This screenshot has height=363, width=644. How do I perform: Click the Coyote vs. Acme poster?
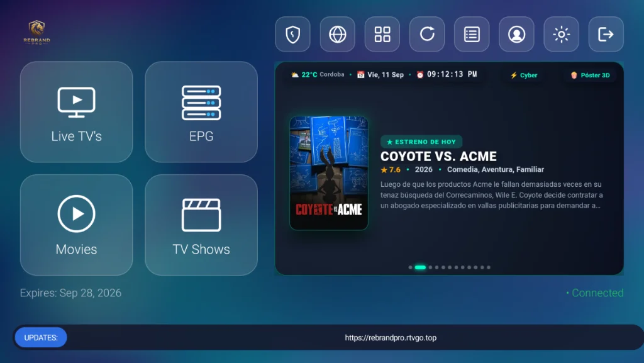click(x=328, y=173)
